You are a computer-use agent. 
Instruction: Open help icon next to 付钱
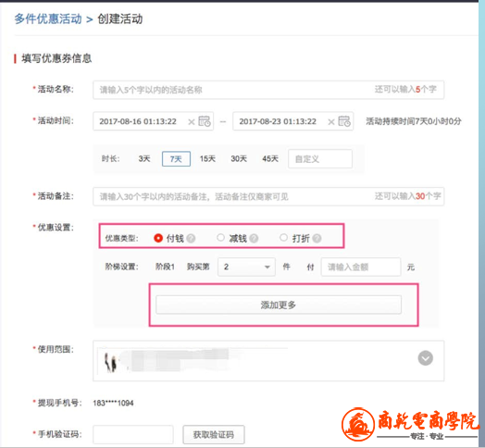click(x=192, y=238)
